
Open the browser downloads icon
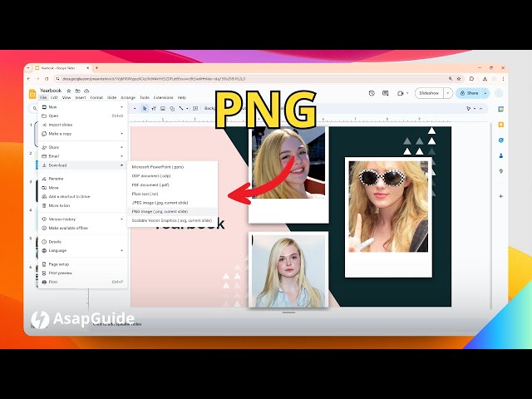[x=485, y=79]
